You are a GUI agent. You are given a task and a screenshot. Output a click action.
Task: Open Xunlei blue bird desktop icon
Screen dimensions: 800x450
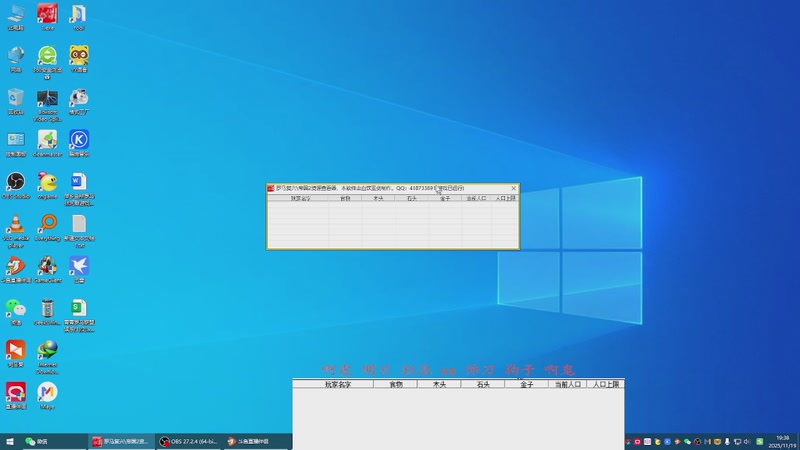79,270
